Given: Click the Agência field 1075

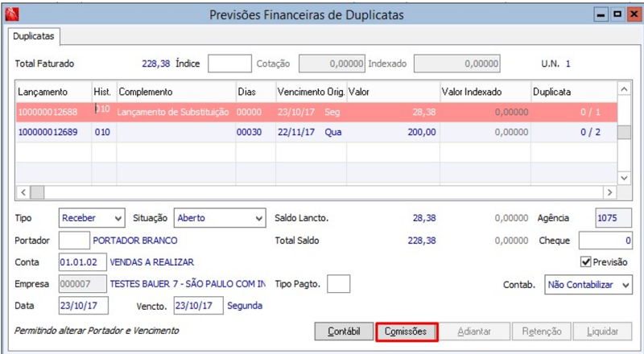Looking at the screenshot, I should (613, 218).
